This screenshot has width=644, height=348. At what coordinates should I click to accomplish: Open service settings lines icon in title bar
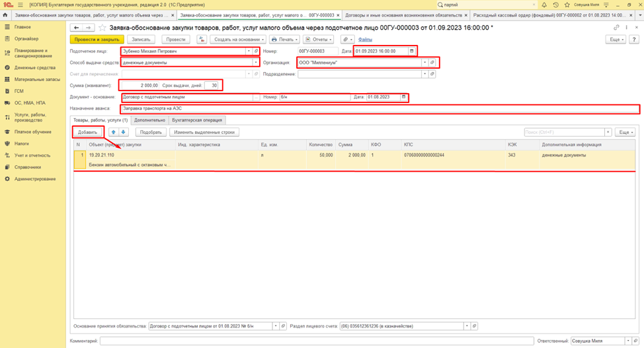(x=606, y=5)
